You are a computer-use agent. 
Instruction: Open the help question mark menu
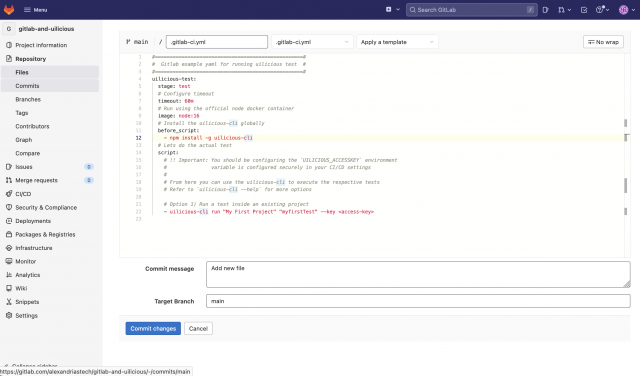coord(602,10)
